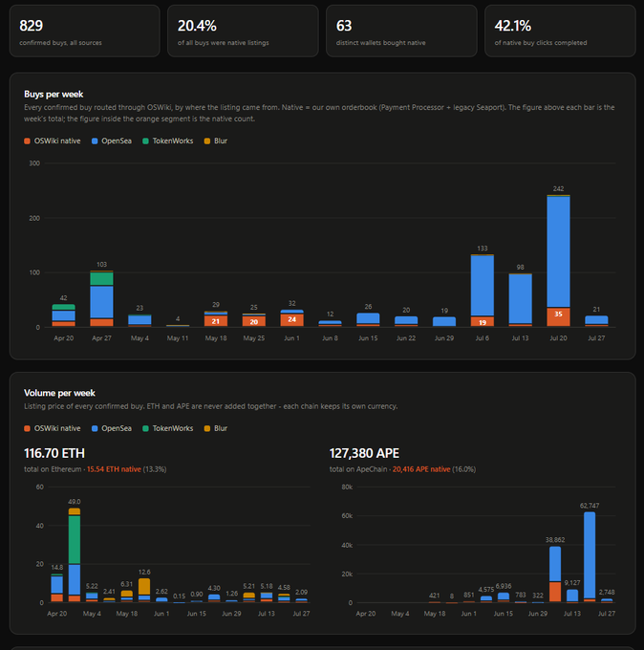Click the Apr 20 buys bar totaling 42
Image resolution: width=644 pixels, height=650 pixels.
tap(64, 315)
